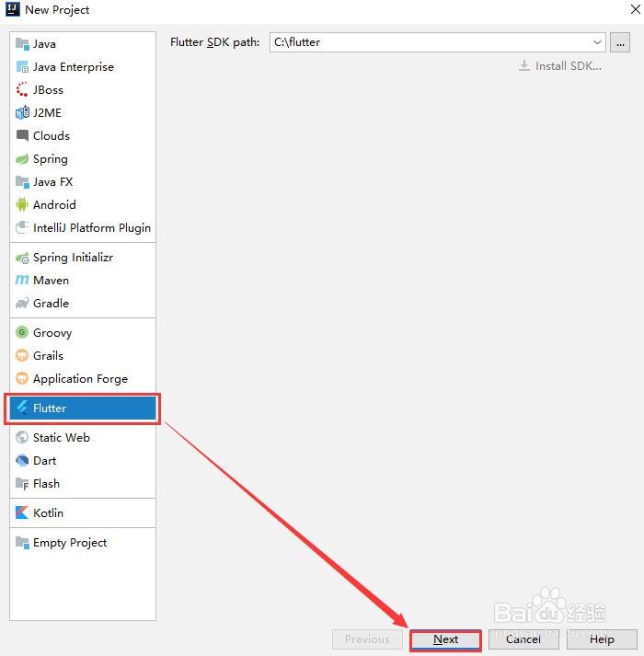Expand the Flutter SDK path dropdown arrow
This screenshot has width=644, height=656.
pos(597,42)
